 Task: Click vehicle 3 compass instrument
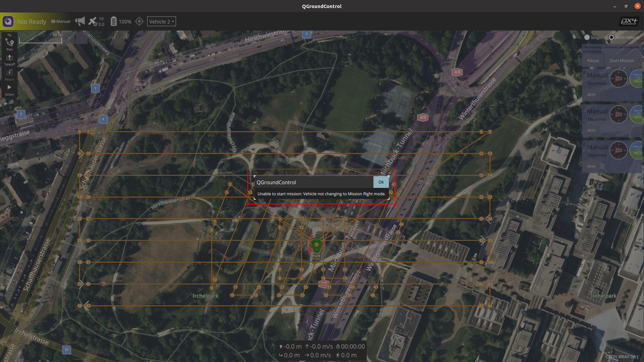point(619,79)
